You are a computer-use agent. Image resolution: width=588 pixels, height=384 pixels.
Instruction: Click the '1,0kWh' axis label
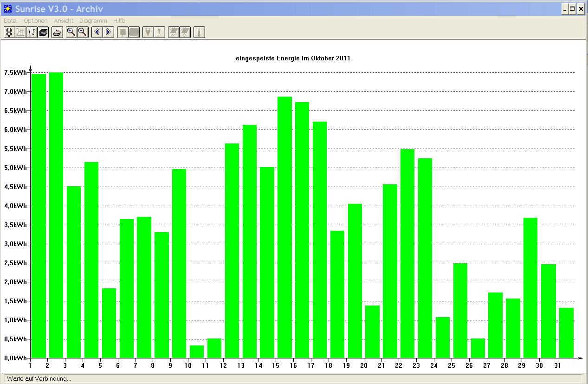tap(16, 320)
